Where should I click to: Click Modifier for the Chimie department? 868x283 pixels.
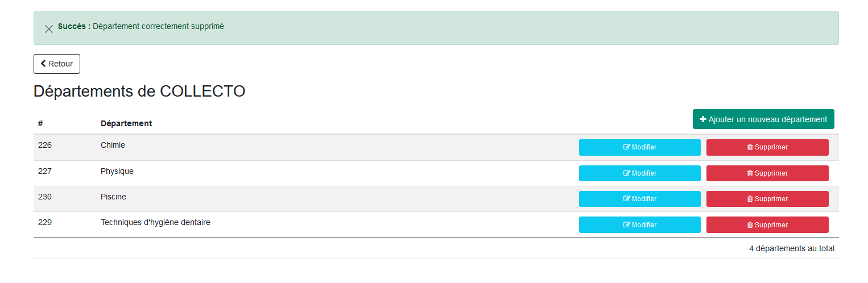coord(640,147)
